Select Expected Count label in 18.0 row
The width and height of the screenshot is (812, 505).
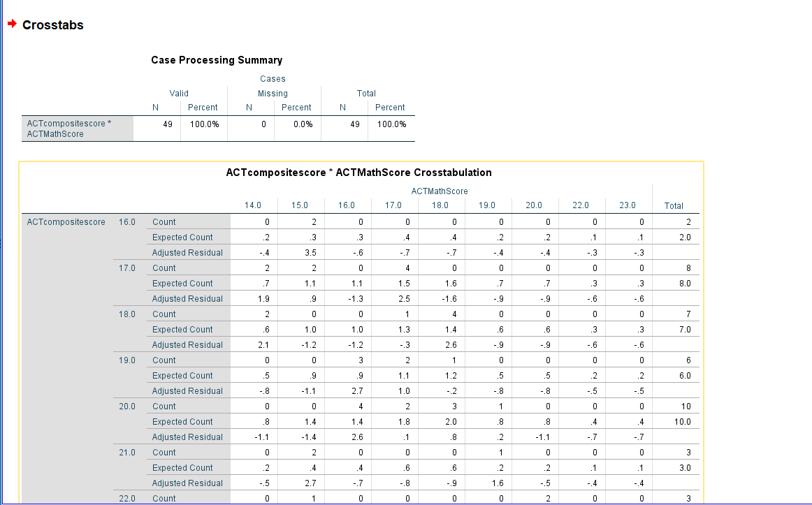click(x=182, y=330)
